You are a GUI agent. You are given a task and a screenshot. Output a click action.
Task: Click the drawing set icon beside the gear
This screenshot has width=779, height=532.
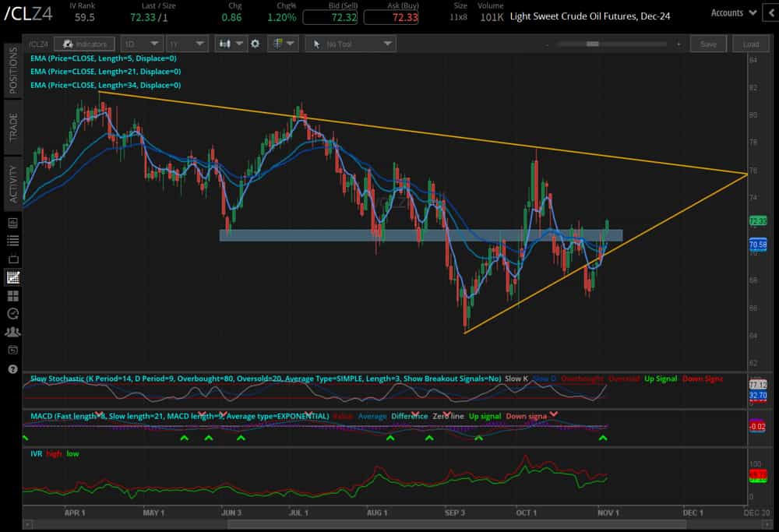(x=279, y=44)
